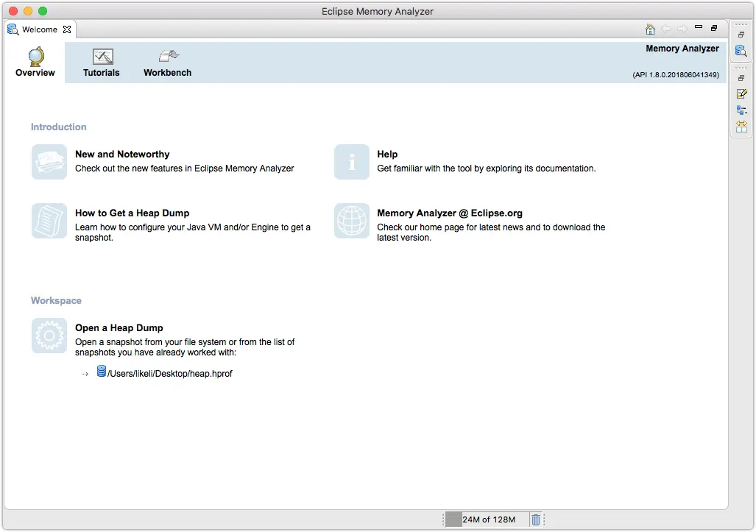Click the Eclipse.org globe icon
This screenshot has height=532, width=756.
pyautogui.click(x=351, y=221)
